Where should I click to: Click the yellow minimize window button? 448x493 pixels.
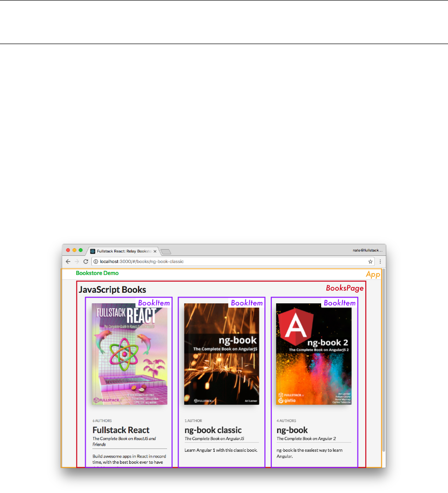(x=75, y=250)
